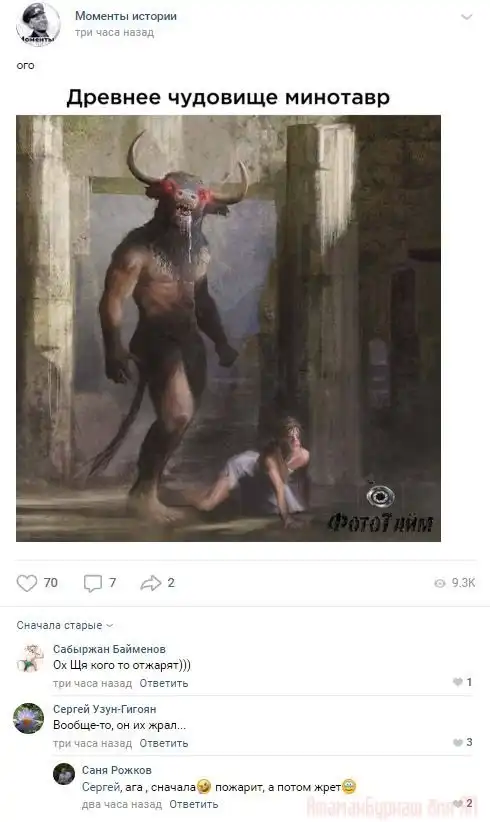Open the minotaur image in the post
The image size is (490, 822).
[x=228, y=328]
